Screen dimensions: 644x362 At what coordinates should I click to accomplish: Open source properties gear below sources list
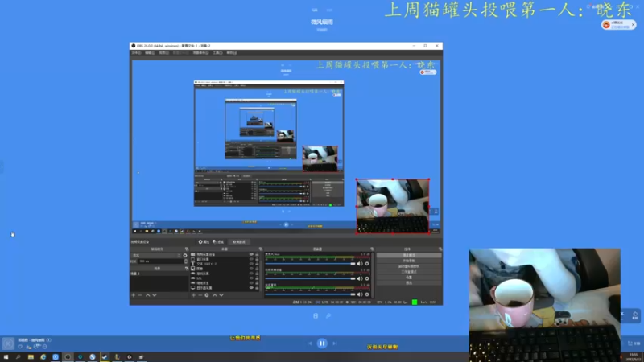pyautogui.click(x=207, y=295)
